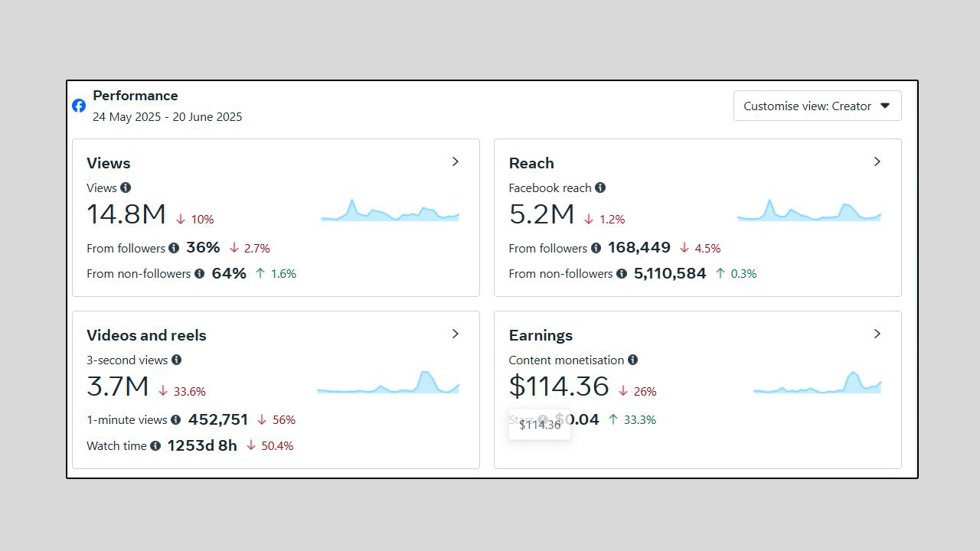
Task: Click the info icon next to Views
Action: [126, 187]
